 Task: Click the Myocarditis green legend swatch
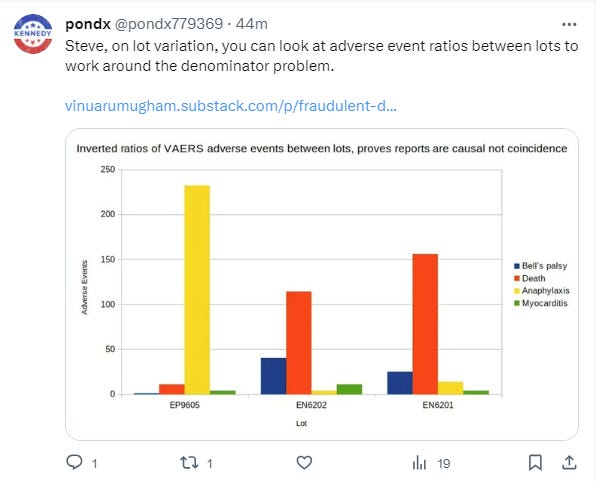[517, 303]
